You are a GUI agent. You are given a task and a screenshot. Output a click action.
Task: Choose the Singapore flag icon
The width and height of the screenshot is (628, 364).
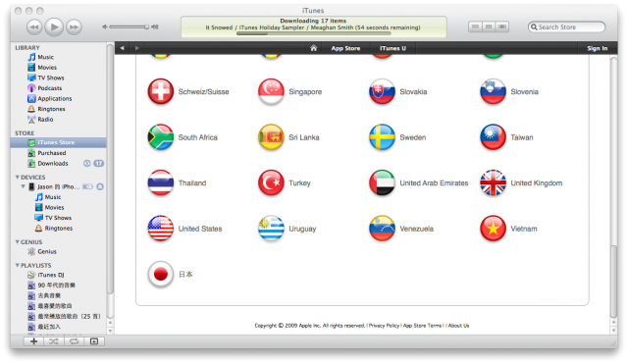[271, 91]
